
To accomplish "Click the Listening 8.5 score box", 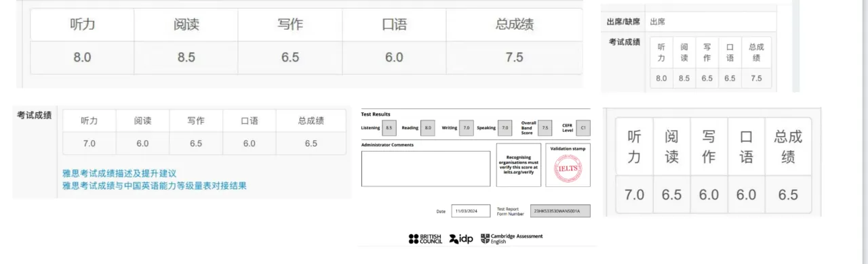I will (389, 127).
